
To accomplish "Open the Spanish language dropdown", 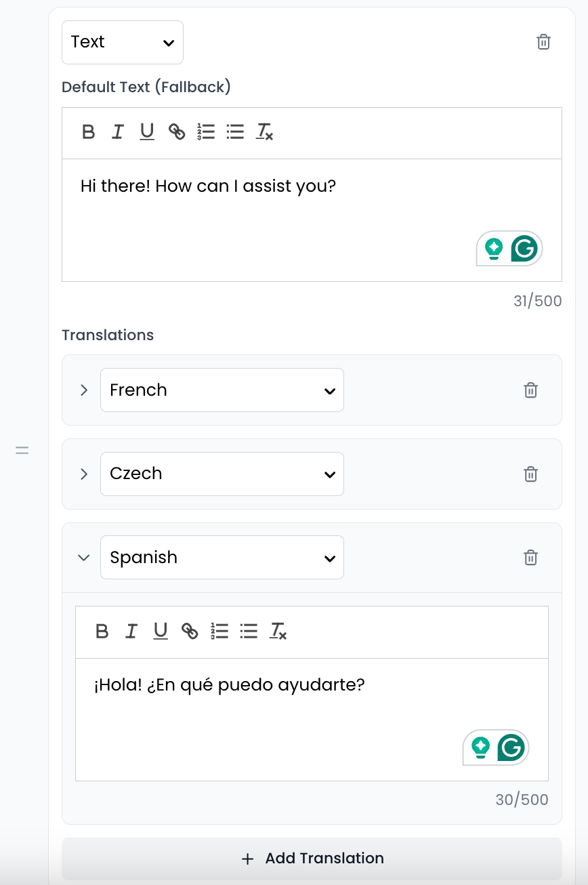I will pyautogui.click(x=222, y=558).
